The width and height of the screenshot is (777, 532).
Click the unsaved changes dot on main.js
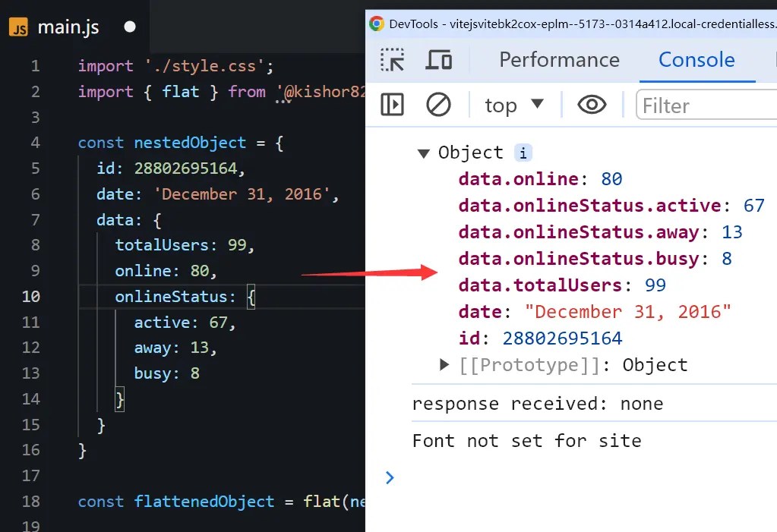coord(129,27)
